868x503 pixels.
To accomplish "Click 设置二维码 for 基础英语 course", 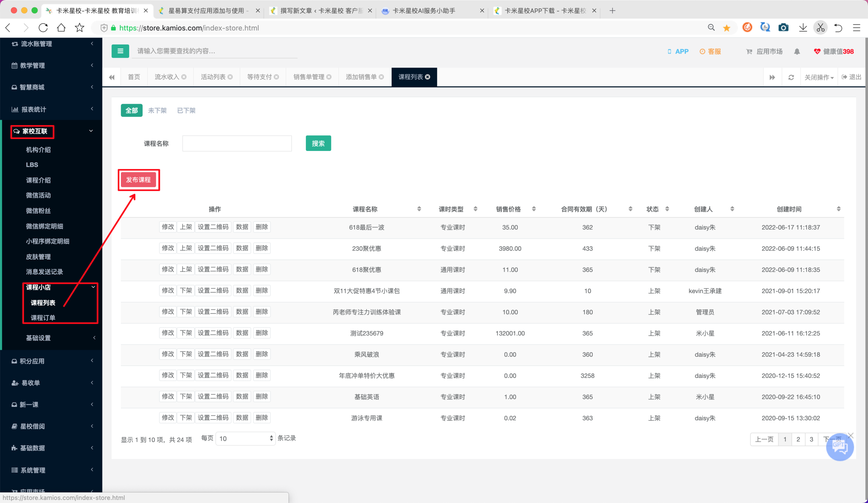I will 213,396.
